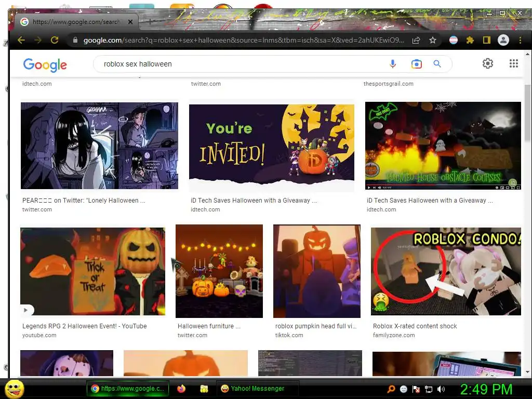The image size is (532, 399).
Task: Toggle the browser side panel icon
Action: tap(486, 41)
